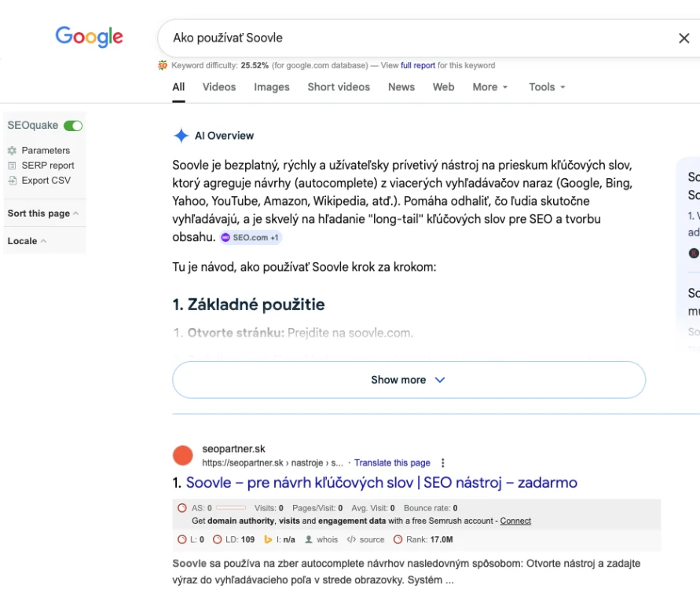This screenshot has height=603, width=700.
Task: Clear the search box with the X icon
Action: click(x=684, y=38)
